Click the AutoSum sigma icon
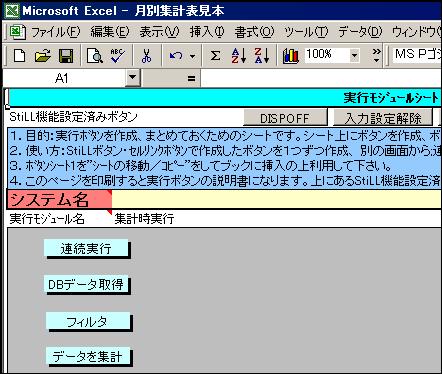Viewport: 442px width, 374px height. pos(216,56)
